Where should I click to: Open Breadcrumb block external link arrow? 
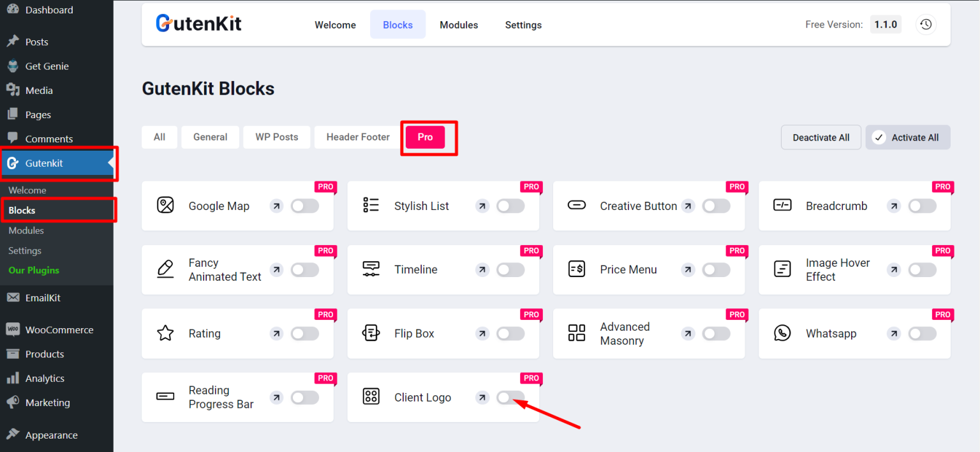click(x=894, y=206)
